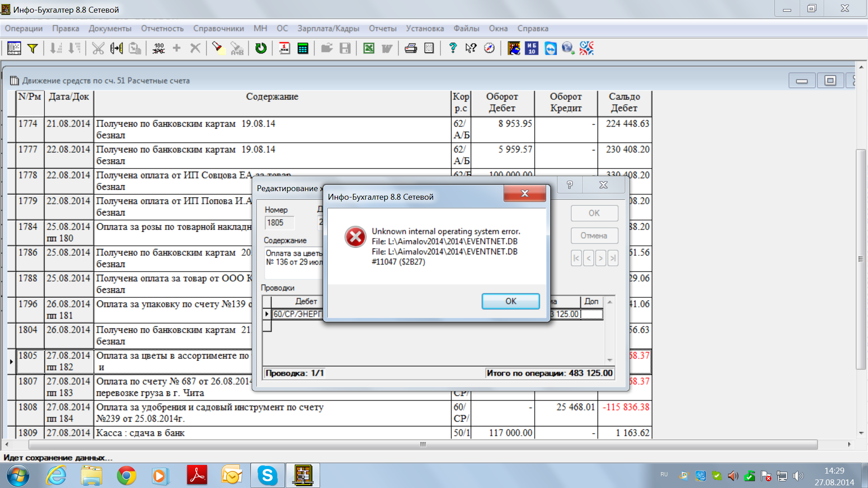Image resolution: width=868 pixels, height=488 pixels.
Task: Click the X delete-record toolbar icon
Action: pyautogui.click(x=195, y=48)
